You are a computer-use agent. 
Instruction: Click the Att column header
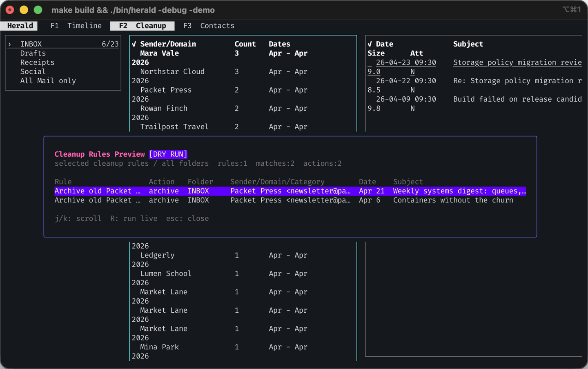coord(416,53)
